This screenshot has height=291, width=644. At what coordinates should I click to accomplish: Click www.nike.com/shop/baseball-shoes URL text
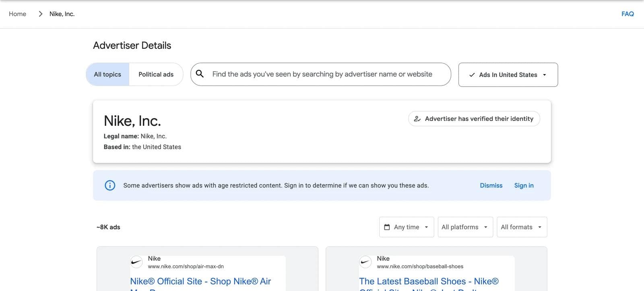coord(420,266)
